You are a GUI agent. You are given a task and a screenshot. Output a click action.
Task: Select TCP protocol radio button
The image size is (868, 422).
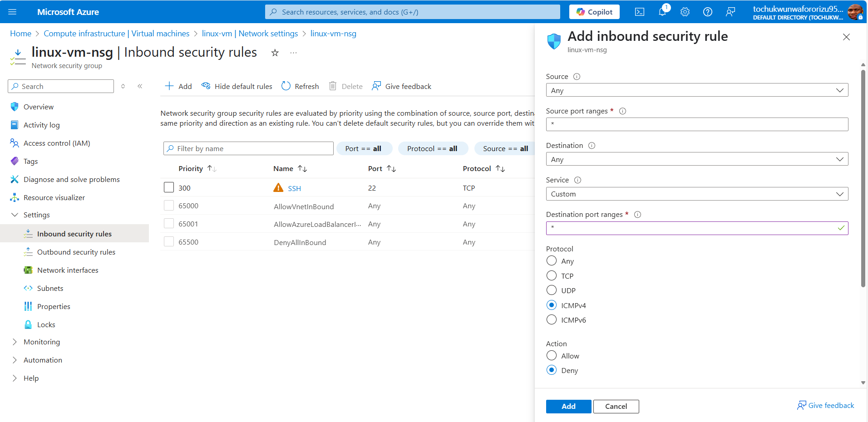(552, 275)
